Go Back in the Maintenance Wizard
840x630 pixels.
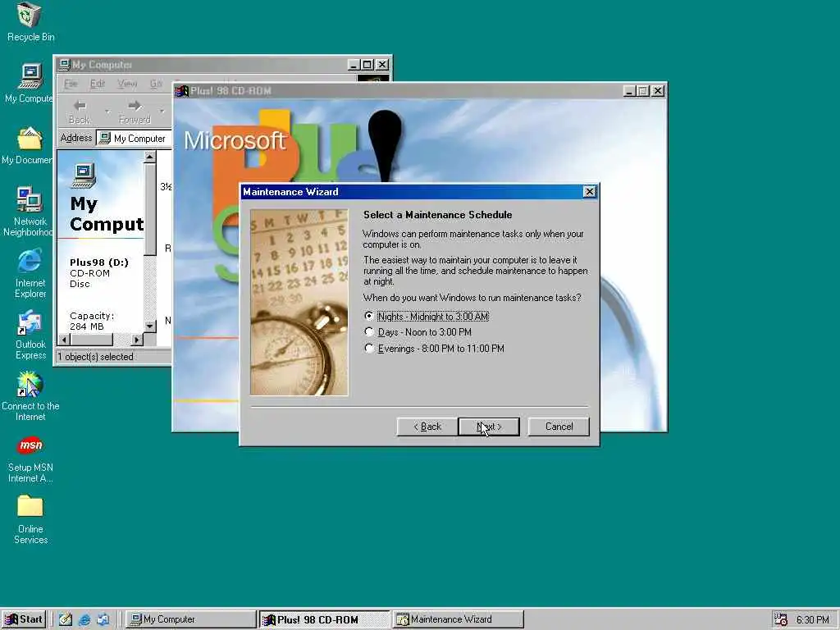(x=427, y=427)
